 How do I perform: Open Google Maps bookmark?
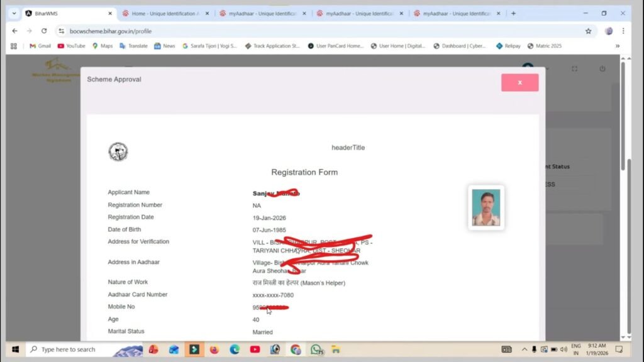click(103, 45)
